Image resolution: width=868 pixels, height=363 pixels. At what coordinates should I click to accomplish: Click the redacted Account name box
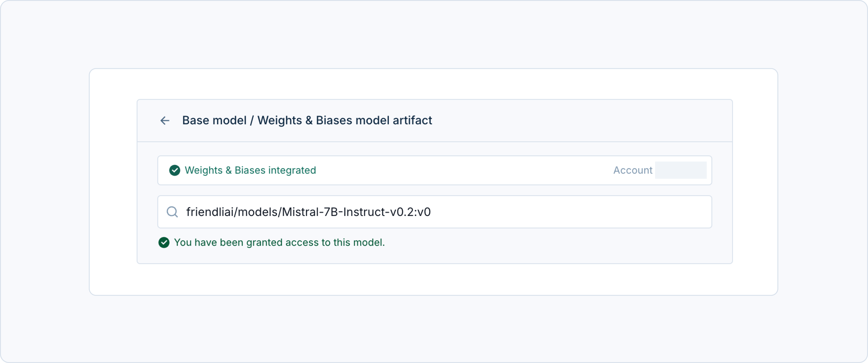[x=681, y=170]
